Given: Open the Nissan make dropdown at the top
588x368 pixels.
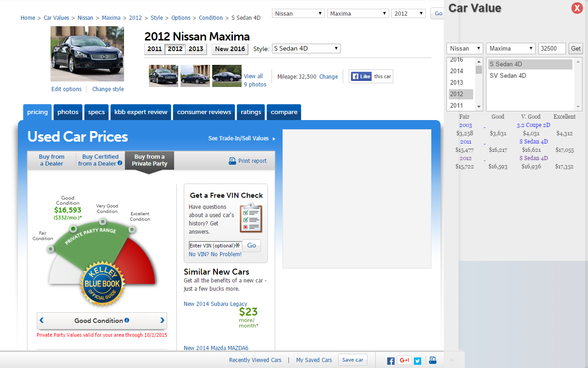Looking at the screenshot, I should 298,13.
